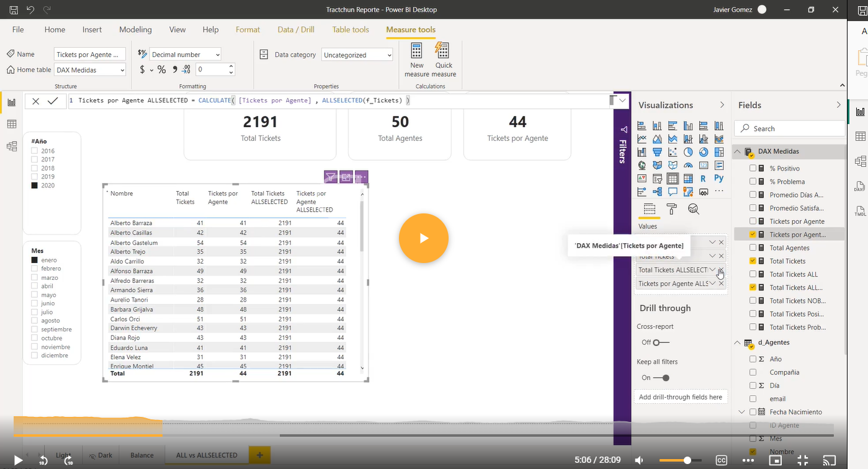
Task: Check the % Positivo measure field
Action: pos(753,168)
